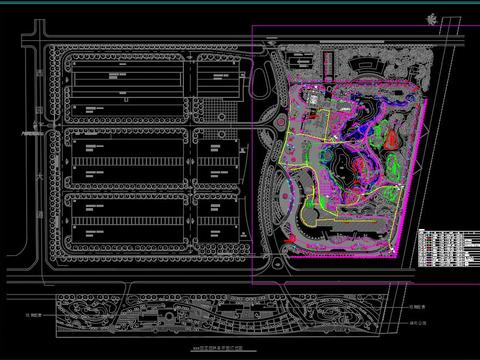Viewport: 480px width, 360px height.
Task: Click annotation label left of bottom landscape strip
Action: (34, 315)
